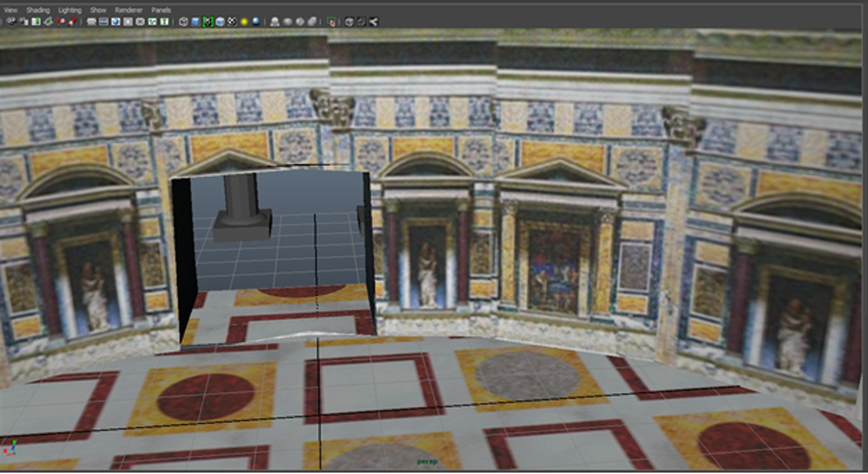Toggle the Film Gate display
Image resolution: width=868 pixels, height=474 pixels.
[104, 22]
